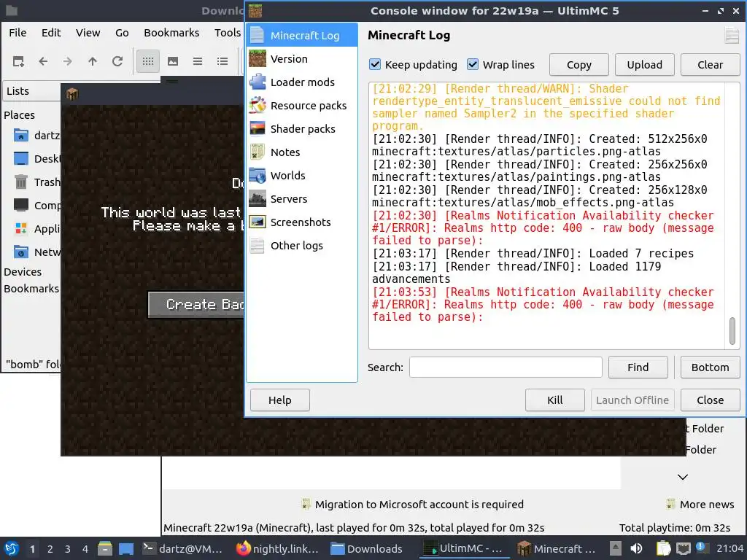Open Edit menu in file manager

(x=51, y=33)
